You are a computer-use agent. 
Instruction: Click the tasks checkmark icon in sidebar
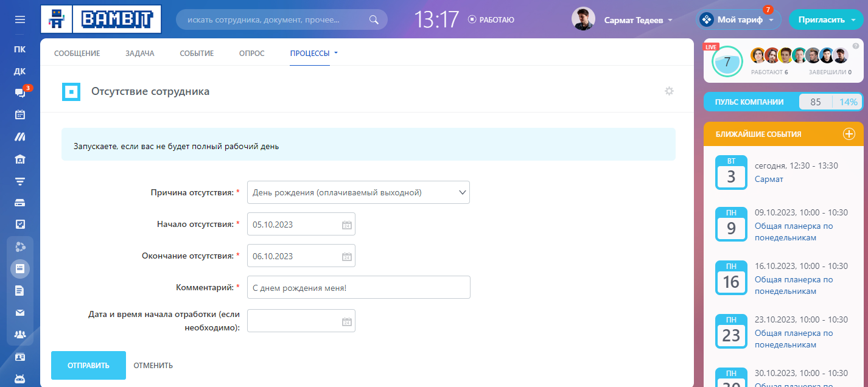20,224
